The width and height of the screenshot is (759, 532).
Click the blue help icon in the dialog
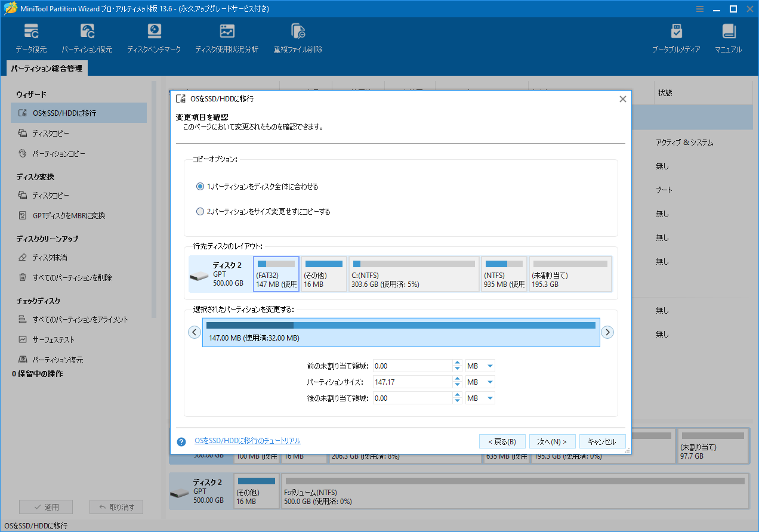pos(180,441)
